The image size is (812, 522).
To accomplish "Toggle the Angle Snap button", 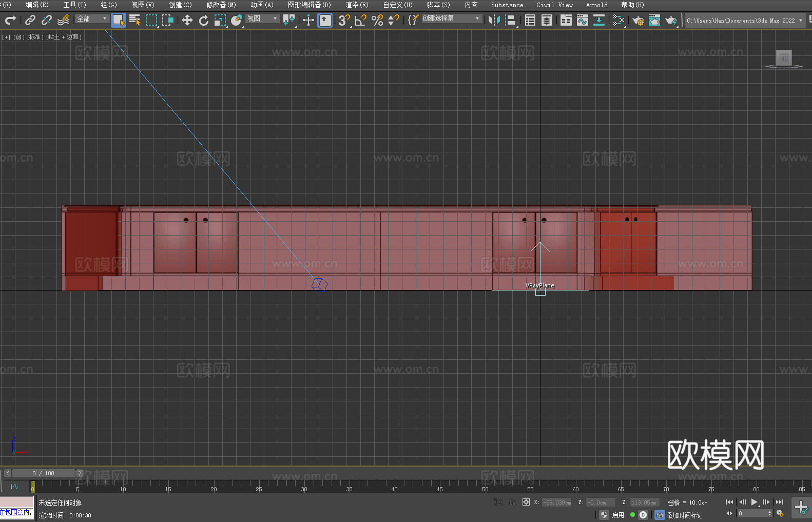I will point(360,20).
